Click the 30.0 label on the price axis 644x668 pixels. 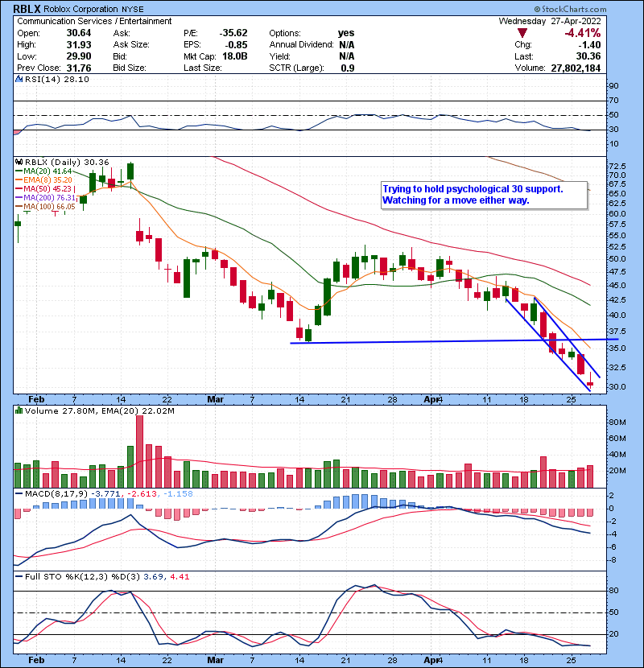click(x=617, y=387)
